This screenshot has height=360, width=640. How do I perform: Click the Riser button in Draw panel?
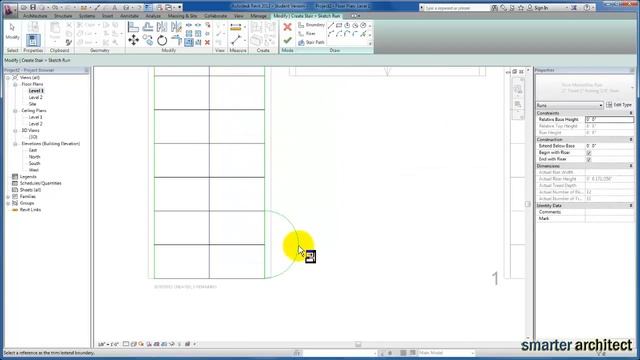tap(307, 34)
